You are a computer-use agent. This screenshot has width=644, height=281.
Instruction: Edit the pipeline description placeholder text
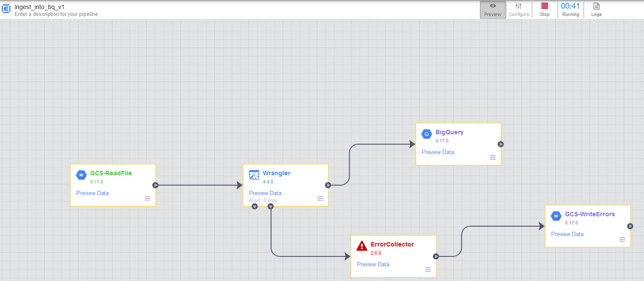pos(56,14)
